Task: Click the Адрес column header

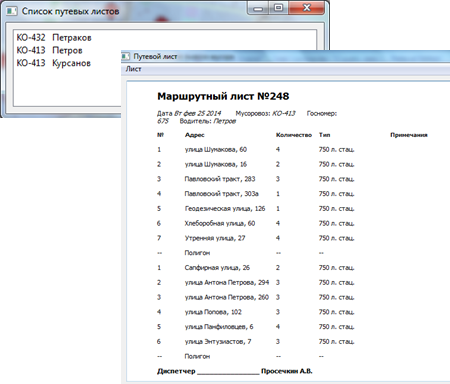Action: (195, 135)
